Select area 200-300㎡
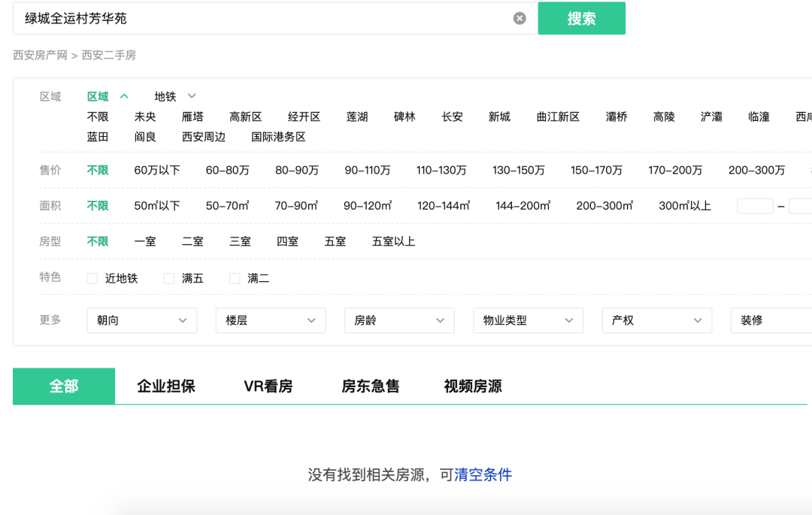The height and width of the screenshot is (515, 812). pyautogui.click(x=604, y=206)
